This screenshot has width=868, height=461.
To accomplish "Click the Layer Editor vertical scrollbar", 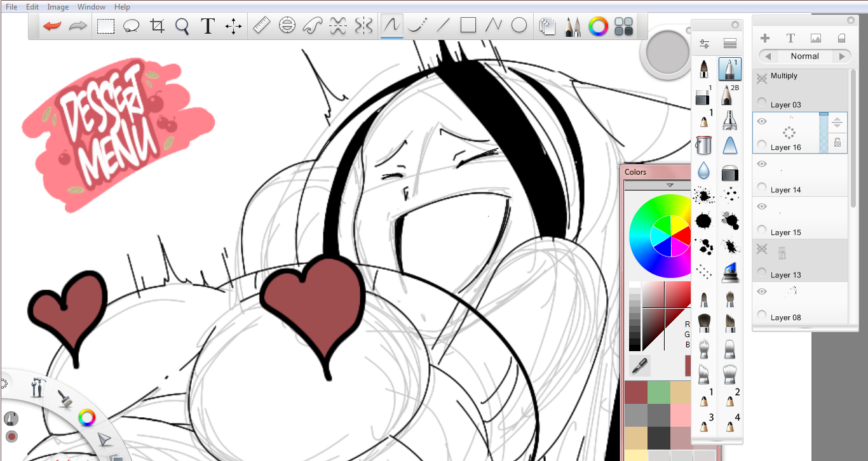I will click(853, 138).
